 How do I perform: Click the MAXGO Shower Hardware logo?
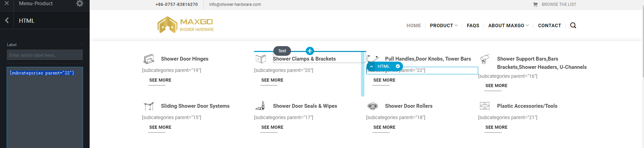tap(186, 25)
